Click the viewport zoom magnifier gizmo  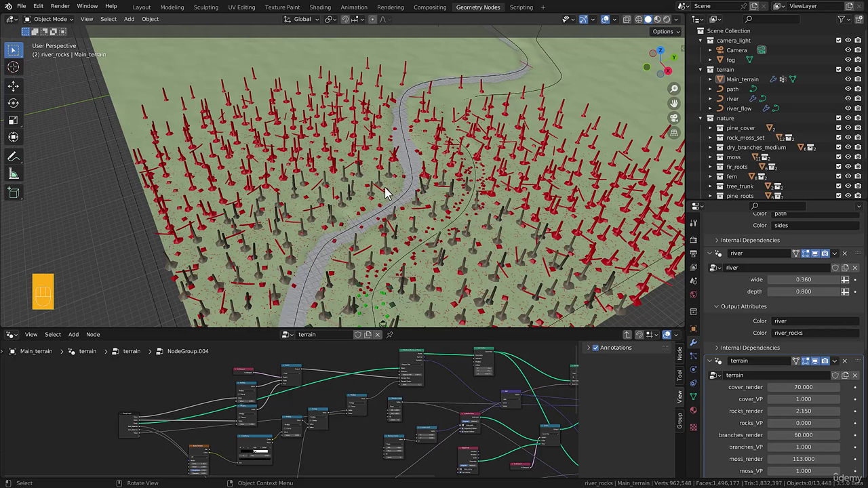pos(674,89)
